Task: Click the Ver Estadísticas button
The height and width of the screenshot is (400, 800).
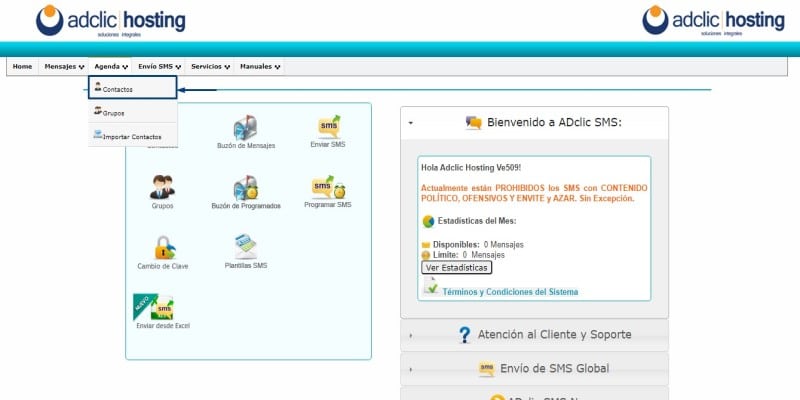Action: (457, 268)
